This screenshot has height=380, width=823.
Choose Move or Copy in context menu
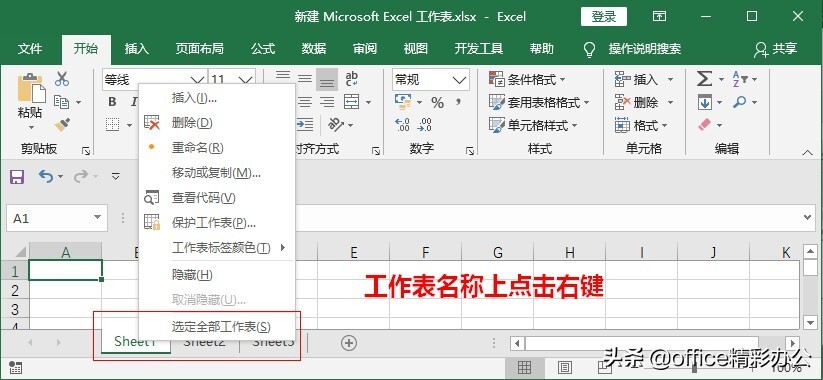coord(216,173)
